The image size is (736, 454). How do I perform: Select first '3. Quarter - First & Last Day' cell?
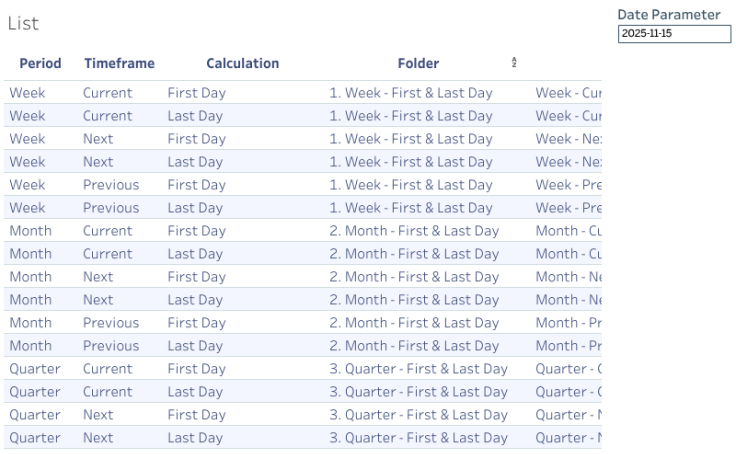pos(418,369)
